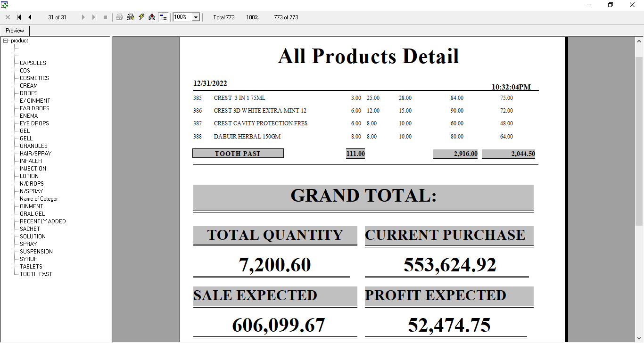Click CREST 3D WHITE EXTRA MINT 12
The image size is (644, 343).
coord(260,111)
